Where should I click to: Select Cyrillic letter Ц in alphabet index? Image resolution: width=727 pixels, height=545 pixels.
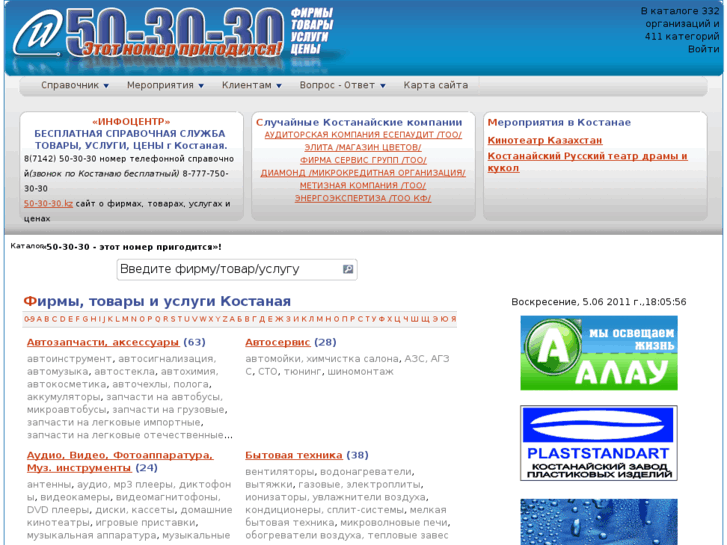pyautogui.click(x=397, y=319)
